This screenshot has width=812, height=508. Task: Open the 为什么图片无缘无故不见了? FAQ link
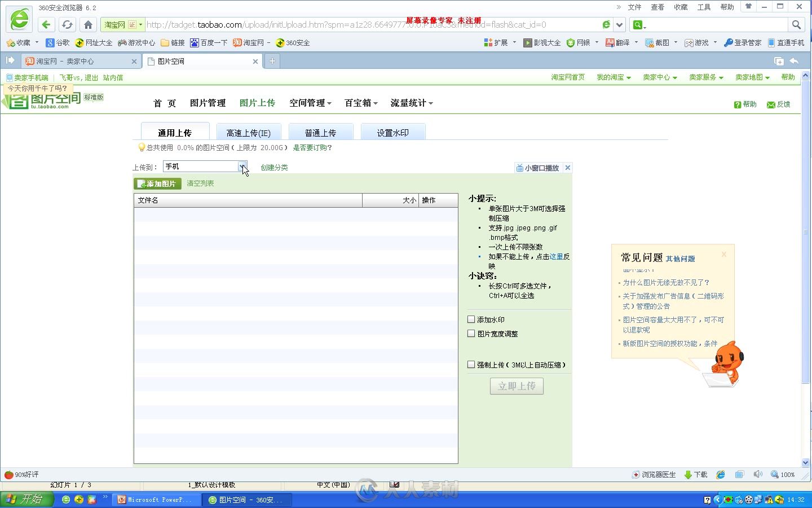point(666,283)
